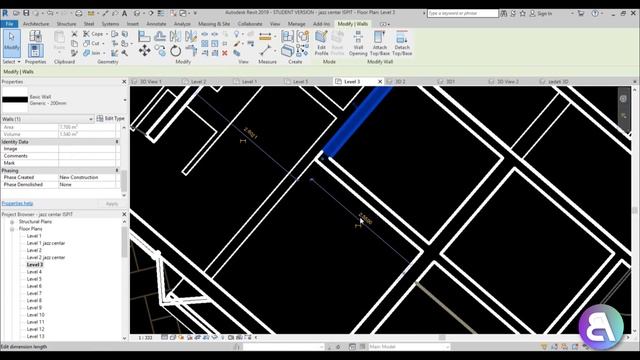Screen dimensions: 640x360
Task: Click the Edit Type button
Action: coord(110,118)
